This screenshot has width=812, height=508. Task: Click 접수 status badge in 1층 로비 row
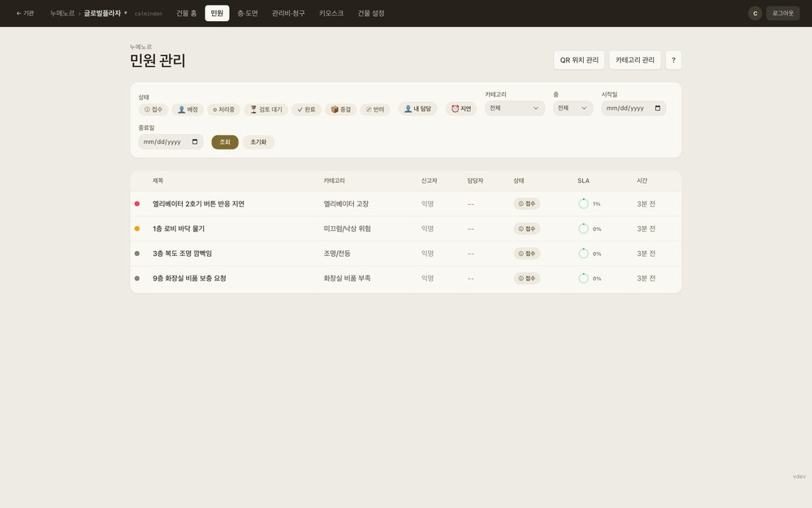pos(527,228)
